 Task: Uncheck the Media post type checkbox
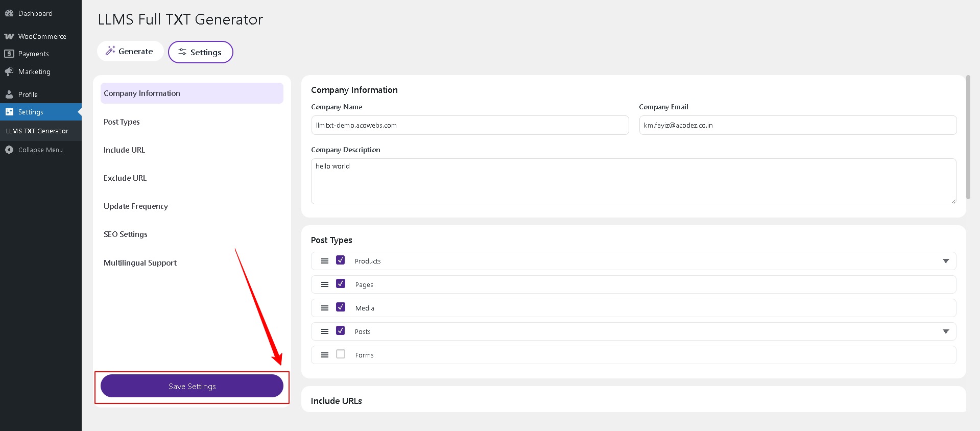341,307
